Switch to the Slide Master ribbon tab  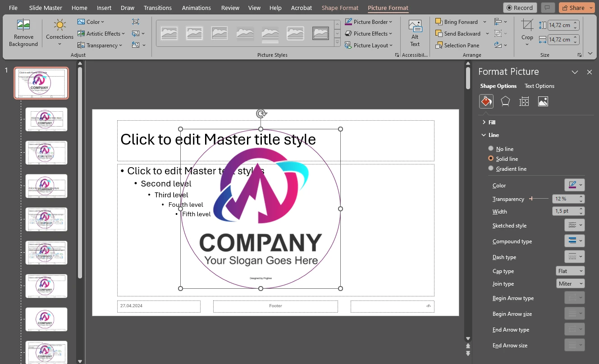(45, 8)
